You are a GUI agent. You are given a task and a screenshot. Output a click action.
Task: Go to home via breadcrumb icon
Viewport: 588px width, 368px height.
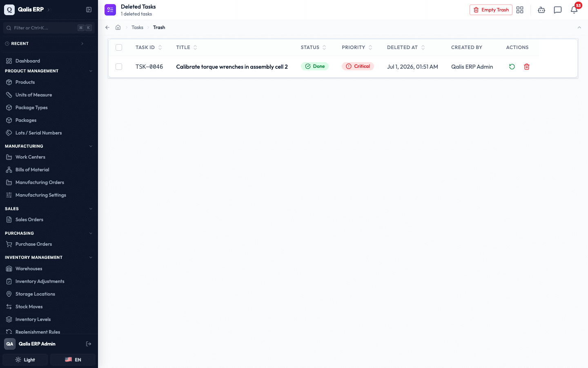[x=118, y=27]
